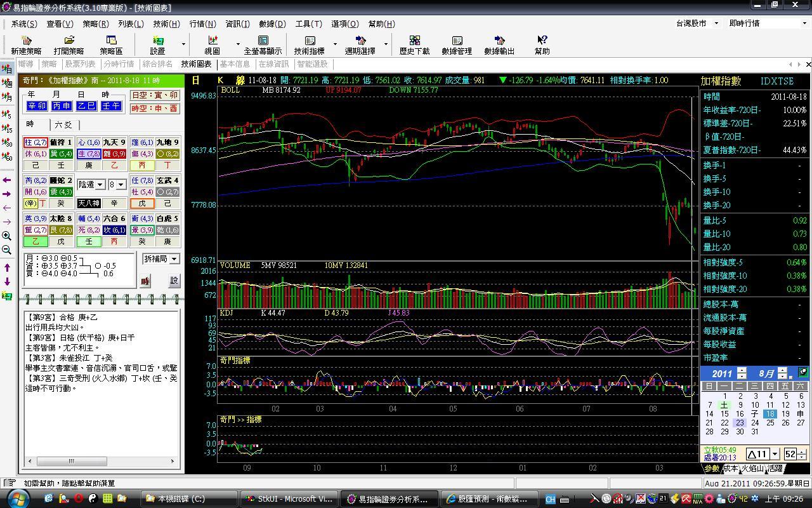Click the bold right arrow in sidebar
Viewport: 812px width, 508px height.
pyautogui.click(x=7, y=194)
